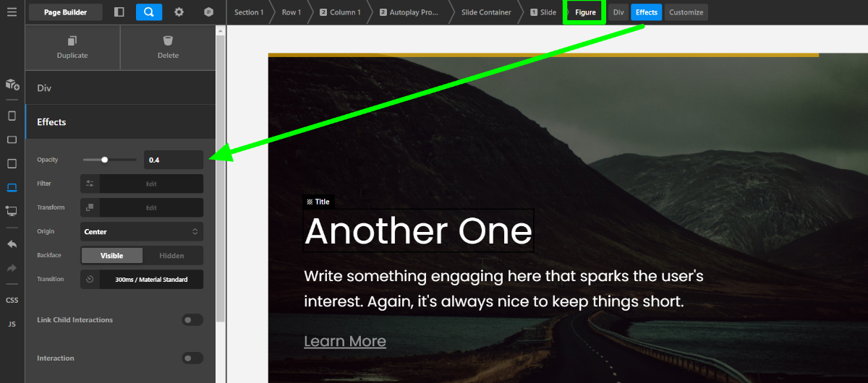Open the Origin dropdown set to Center

pos(142,231)
